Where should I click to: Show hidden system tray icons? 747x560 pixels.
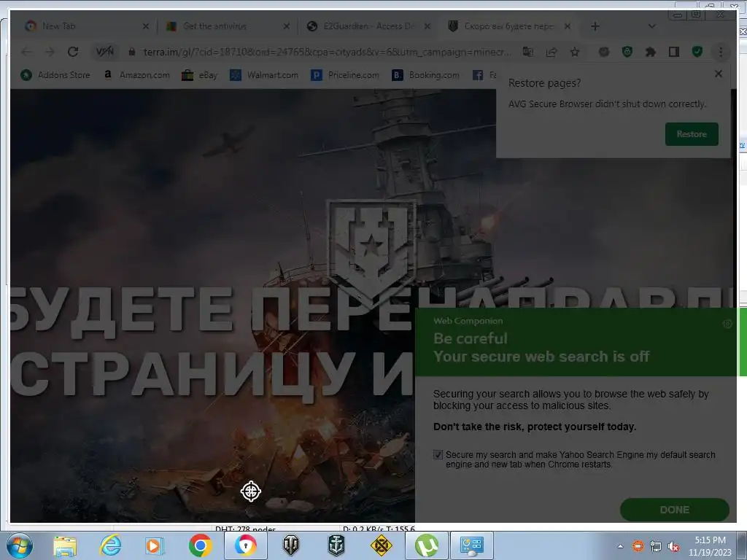point(620,546)
